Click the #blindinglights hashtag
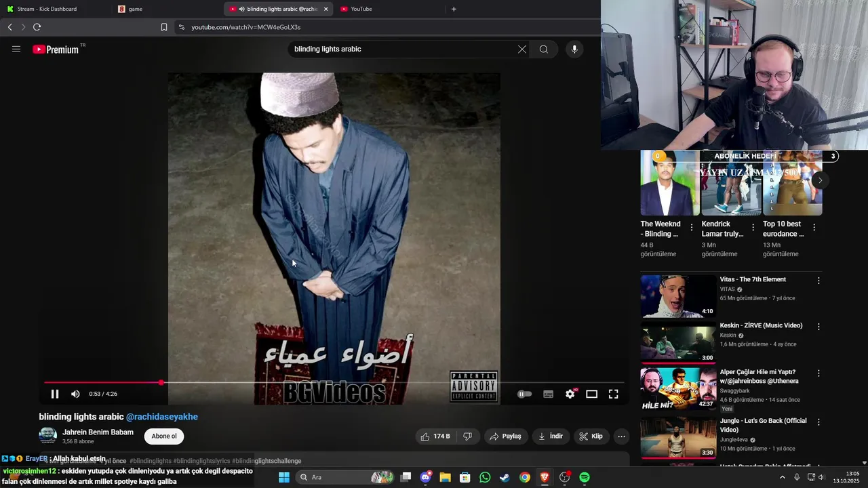 pyautogui.click(x=151, y=461)
